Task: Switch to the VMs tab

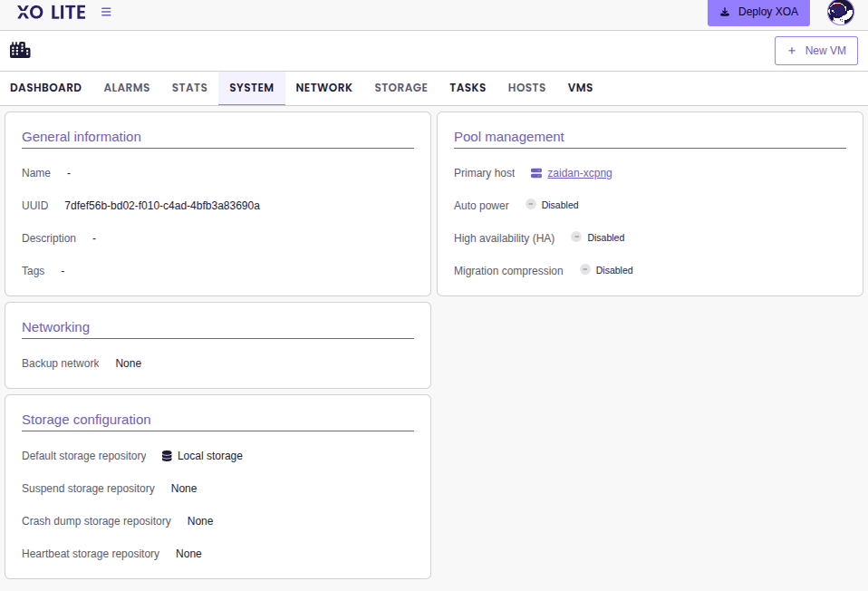Action: click(x=580, y=88)
